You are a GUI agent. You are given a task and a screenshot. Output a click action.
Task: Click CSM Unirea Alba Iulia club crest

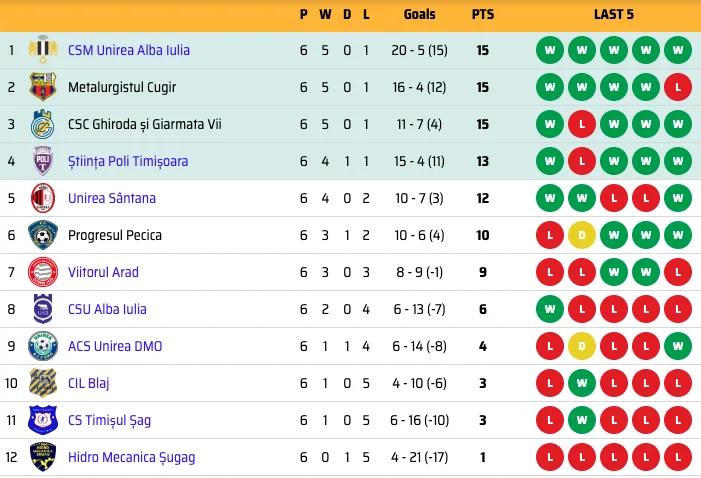[43, 50]
